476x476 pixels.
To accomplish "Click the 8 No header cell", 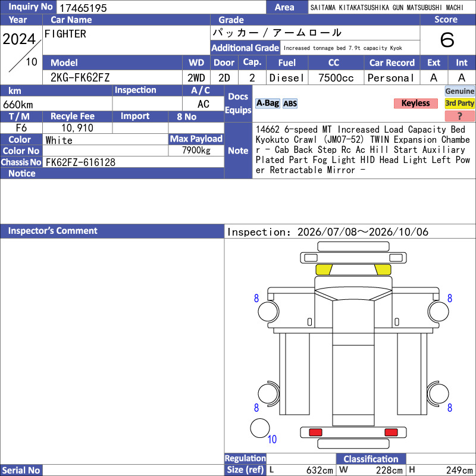I will pos(196,117).
